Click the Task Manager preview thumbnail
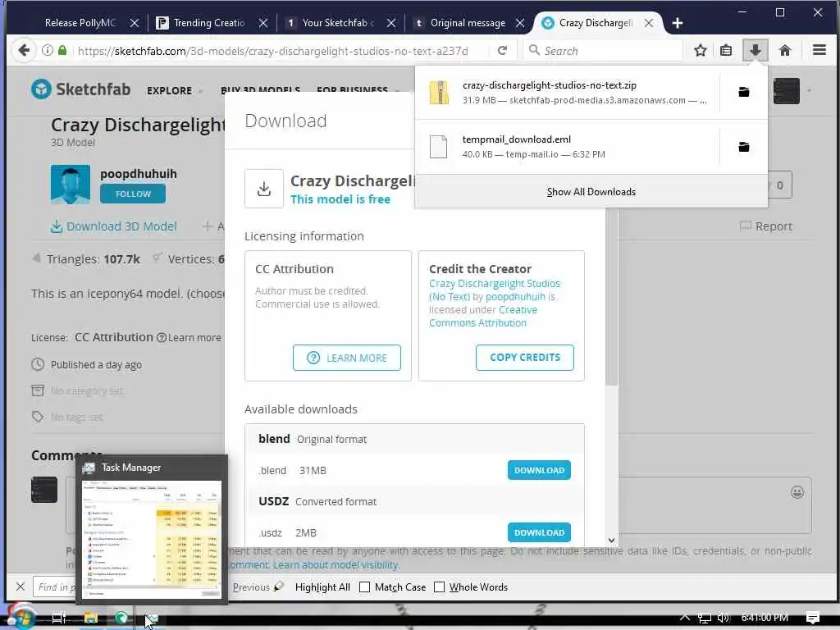This screenshot has width=840, height=630. click(x=152, y=538)
